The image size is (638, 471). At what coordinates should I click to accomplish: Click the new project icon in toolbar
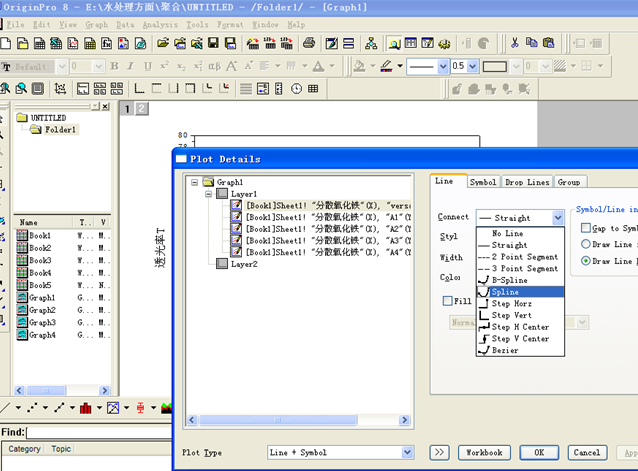(6, 43)
